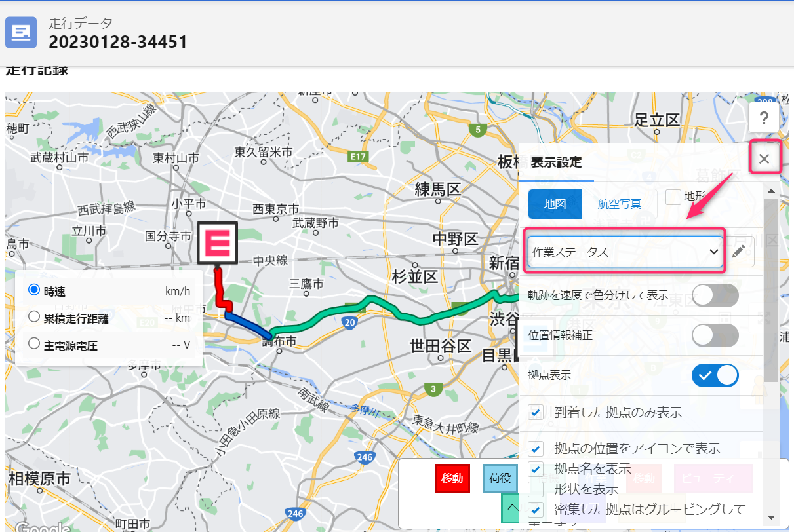Click the blue 荷役 legend swatch
Viewport: 794px width, 532px height.
coord(500,478)
